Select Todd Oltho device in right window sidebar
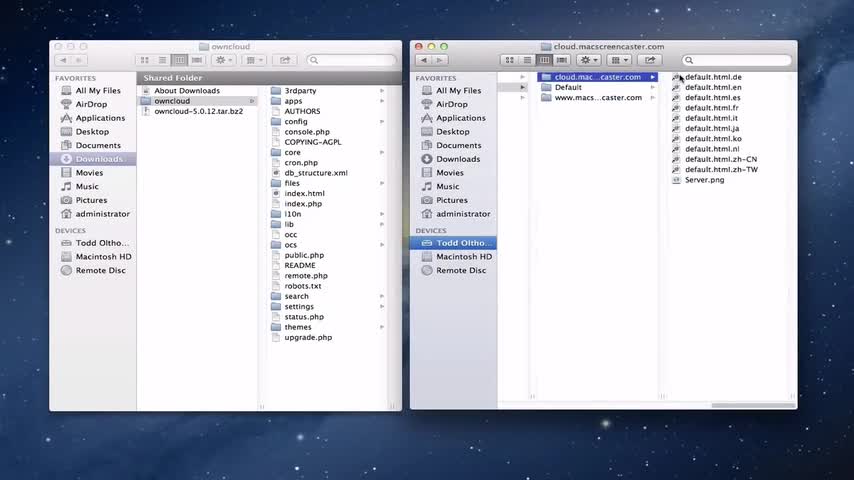This screenshot has width=854, height=480. (x=453, y=243)
